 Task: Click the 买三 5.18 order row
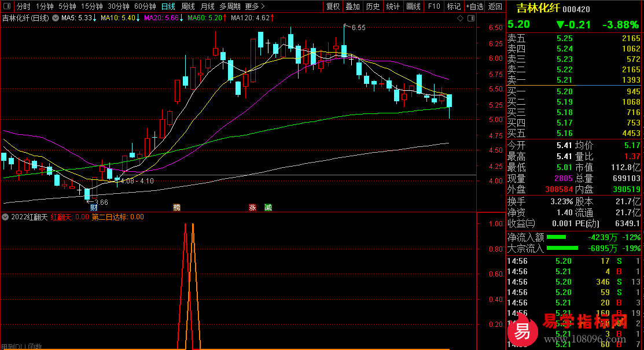tap(574, 112)
